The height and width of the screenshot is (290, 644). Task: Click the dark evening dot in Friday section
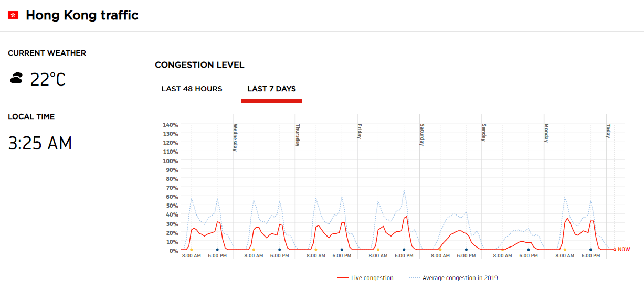404,250
